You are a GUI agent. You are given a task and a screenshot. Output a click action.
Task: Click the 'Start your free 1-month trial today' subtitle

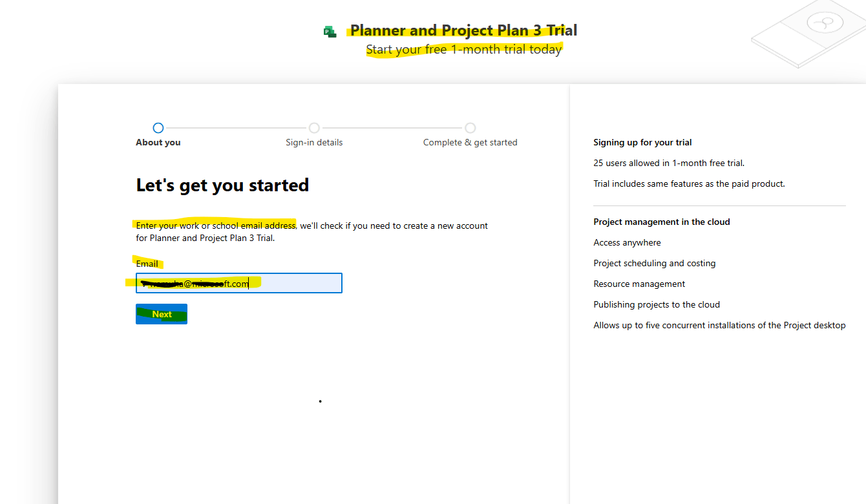[x=463, y=48]
